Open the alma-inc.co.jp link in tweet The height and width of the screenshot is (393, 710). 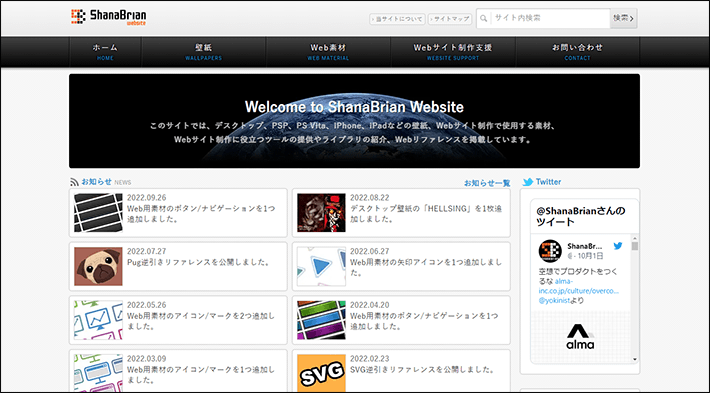[x=578, y=286]
